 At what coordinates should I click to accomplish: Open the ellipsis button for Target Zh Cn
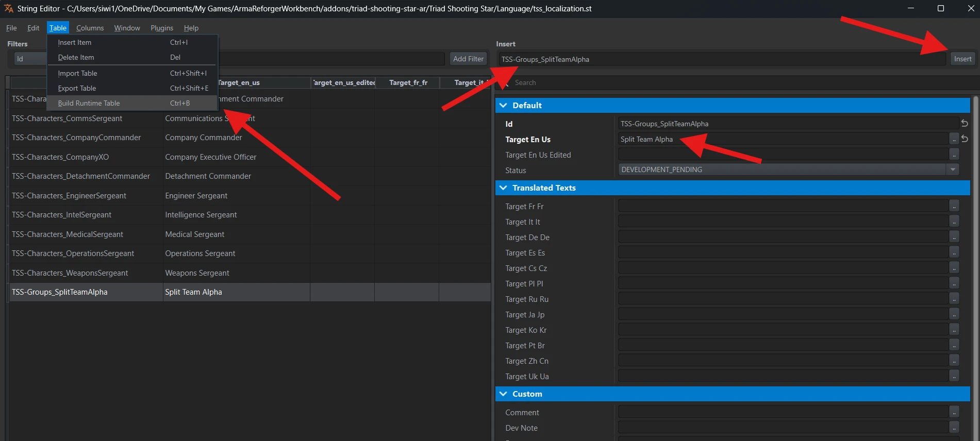click(x=954, y=361)
